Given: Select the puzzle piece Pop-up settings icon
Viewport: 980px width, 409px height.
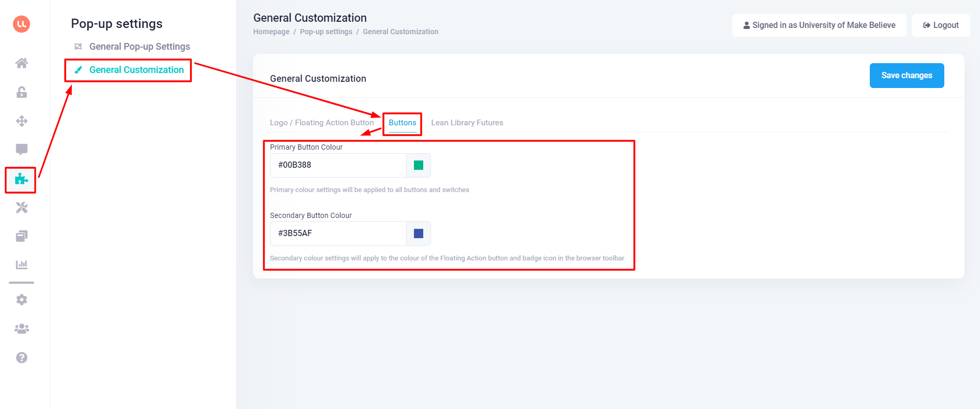Looking at the screenshot, I should 21,179.
